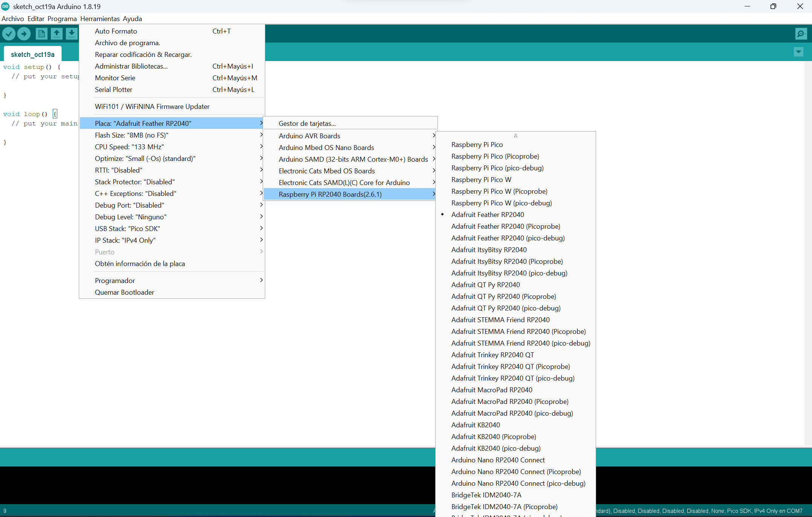
Task: Open the Herramientas menu
Action: [100, 19]
